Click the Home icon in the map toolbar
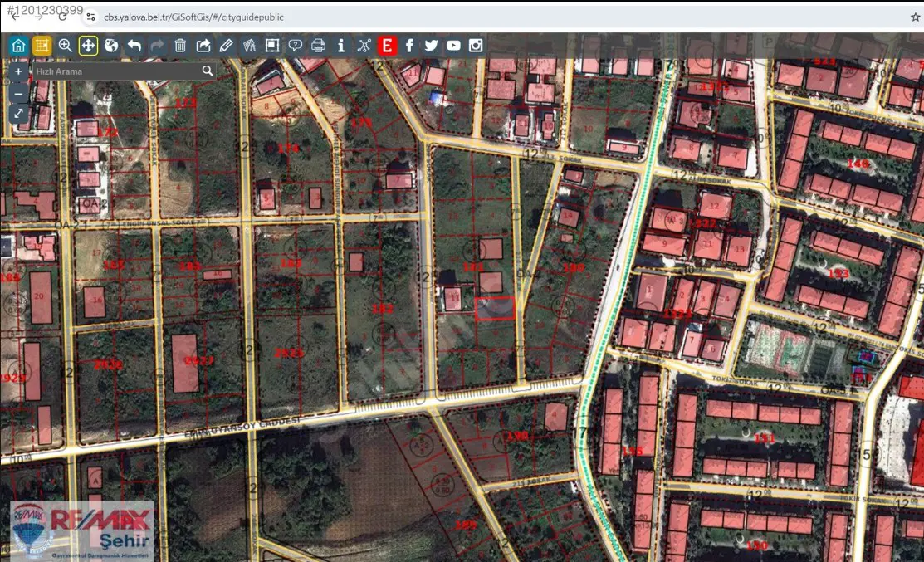 pyautogui.click(x=18, y=46)
